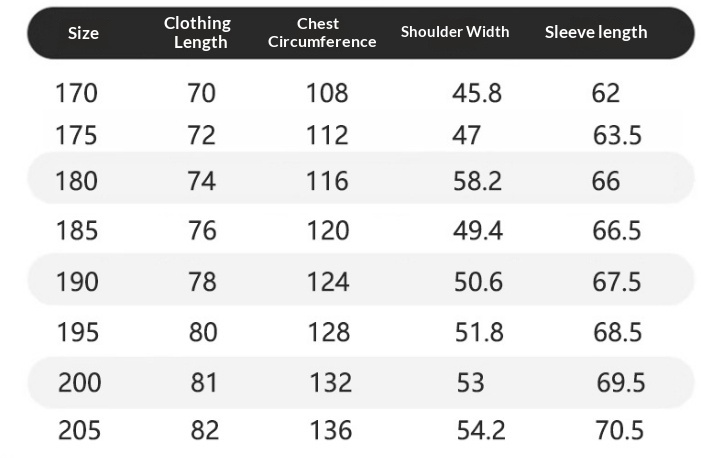701x458 pixels.
Task: Click the Clothing Length column header
Action: coord(197,33)
